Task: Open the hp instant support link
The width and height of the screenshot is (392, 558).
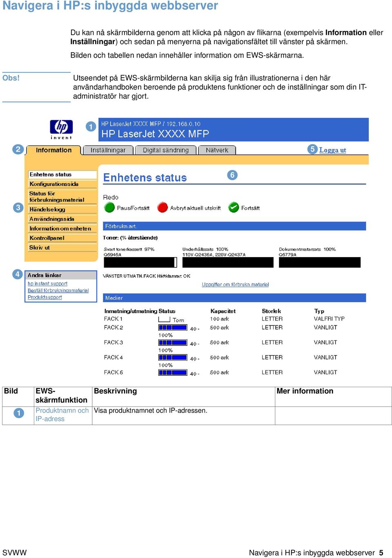Action: 47,284
